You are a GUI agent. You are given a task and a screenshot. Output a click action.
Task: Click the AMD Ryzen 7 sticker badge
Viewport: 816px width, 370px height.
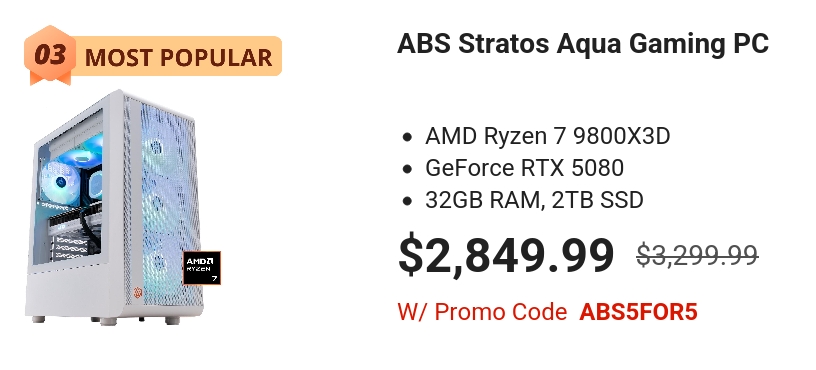coord(202,268)
